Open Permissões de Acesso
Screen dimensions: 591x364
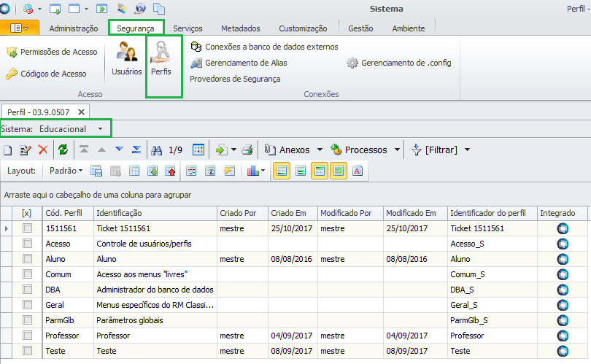[52, 52]
